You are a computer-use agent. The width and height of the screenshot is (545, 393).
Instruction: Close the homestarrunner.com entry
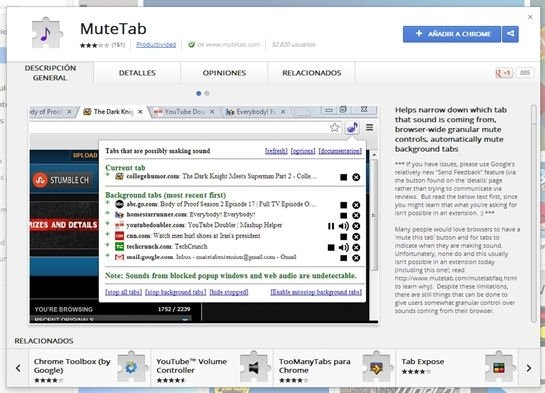click(x=356, y=215)
